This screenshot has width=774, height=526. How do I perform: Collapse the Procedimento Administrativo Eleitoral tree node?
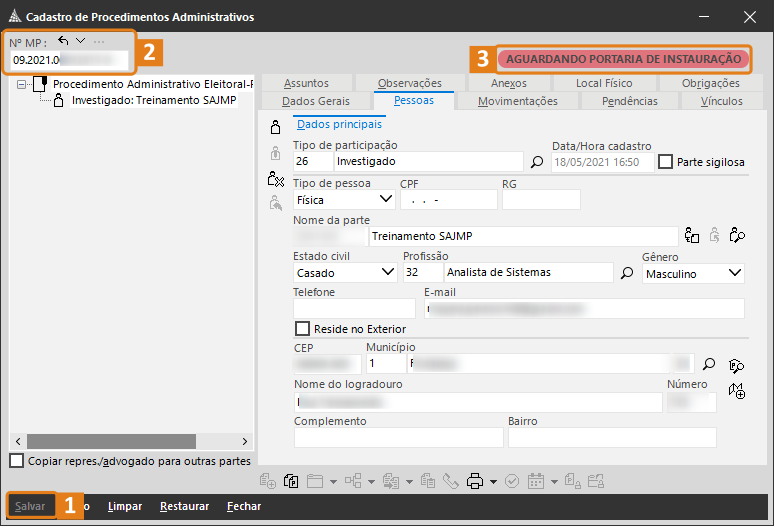pyautogui.click(x=21, y=84)
